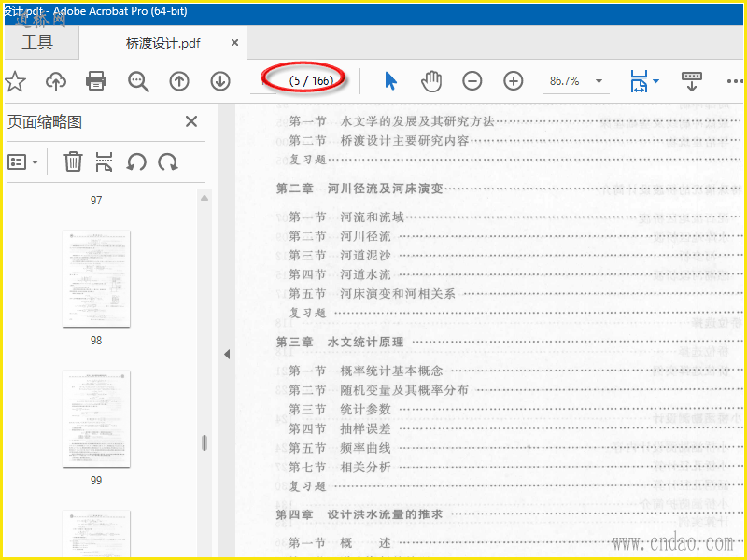
Task: Delete selected page with trash icon
Action: click(x=73, y=161)
